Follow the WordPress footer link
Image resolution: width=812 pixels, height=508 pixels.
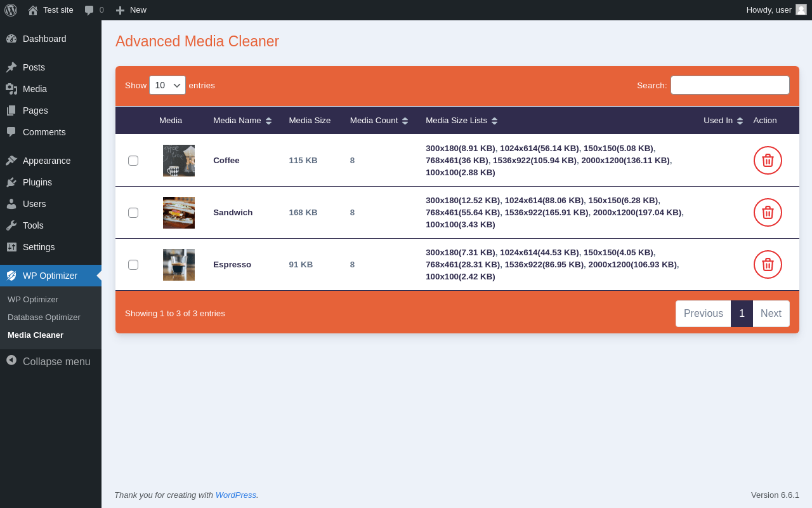tap(236, 495)
